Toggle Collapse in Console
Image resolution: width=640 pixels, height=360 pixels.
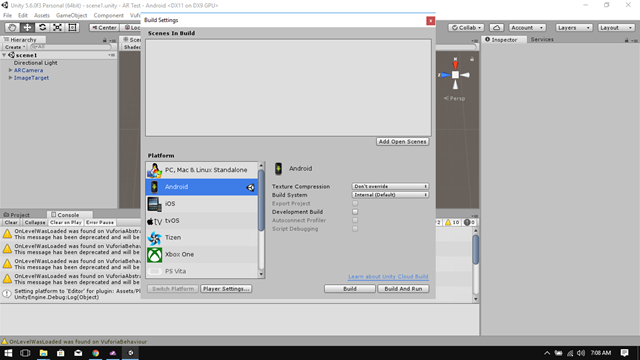35,222
